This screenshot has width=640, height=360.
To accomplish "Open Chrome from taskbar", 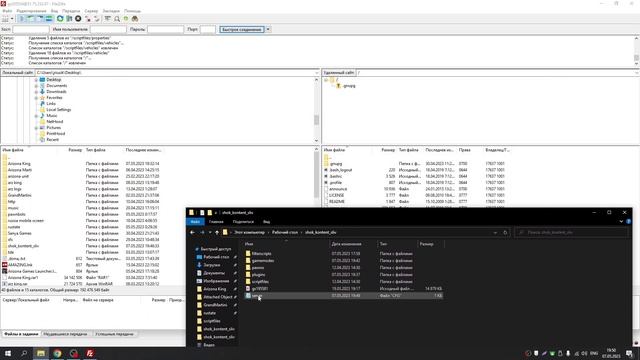I will (x=57, y=353).
